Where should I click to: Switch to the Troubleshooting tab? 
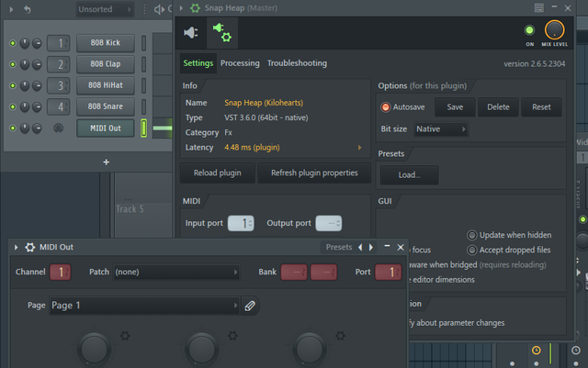(297, 63)
